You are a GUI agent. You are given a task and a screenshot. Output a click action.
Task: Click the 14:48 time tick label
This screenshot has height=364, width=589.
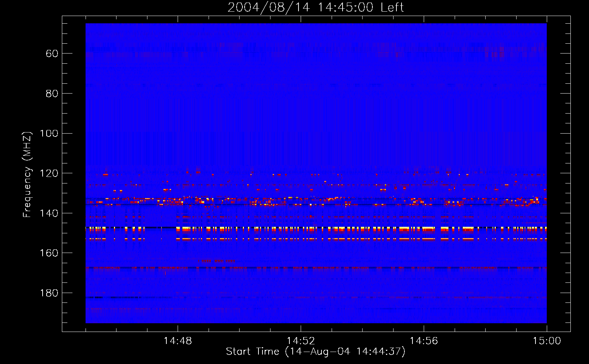(178, 341)
